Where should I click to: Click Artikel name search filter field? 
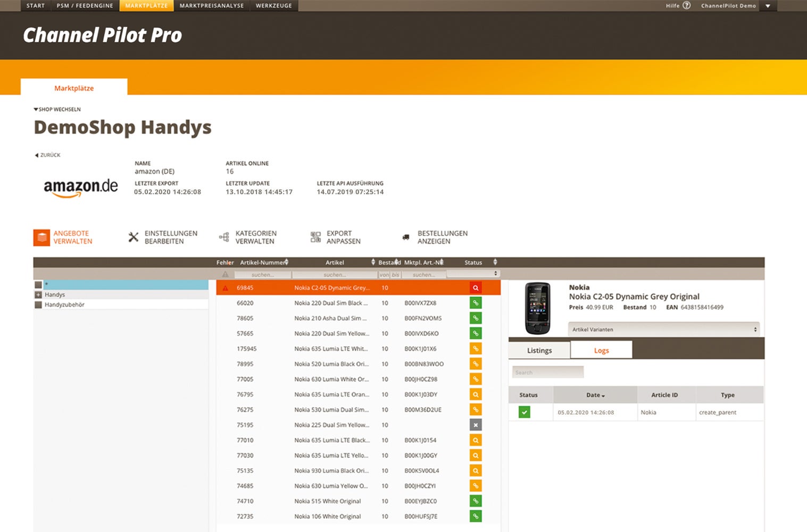[335, 275]
